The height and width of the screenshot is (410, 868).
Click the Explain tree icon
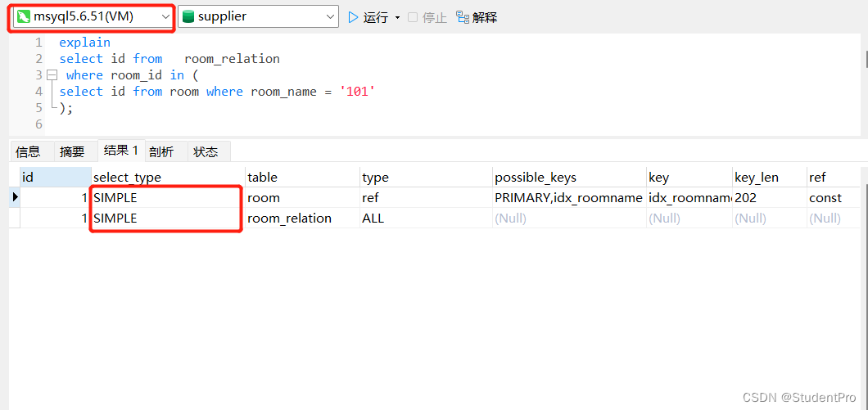click(x=462, y=17)
